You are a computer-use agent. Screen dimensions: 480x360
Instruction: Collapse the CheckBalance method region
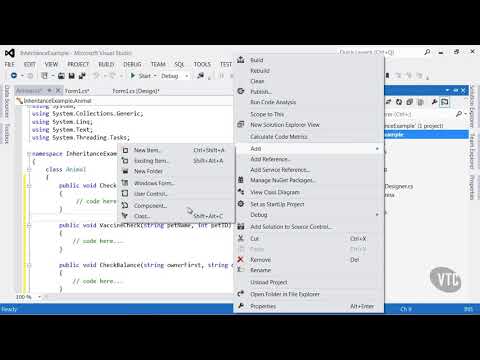point(29,265)
